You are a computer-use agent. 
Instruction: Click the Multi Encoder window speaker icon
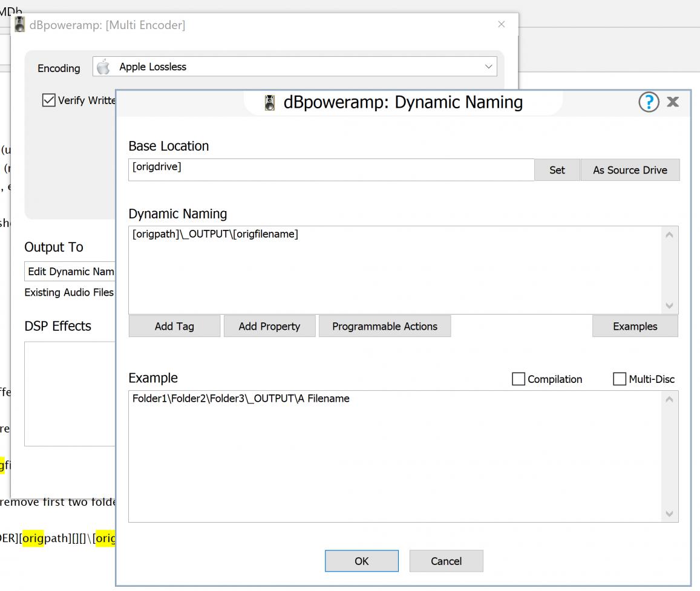20,25
